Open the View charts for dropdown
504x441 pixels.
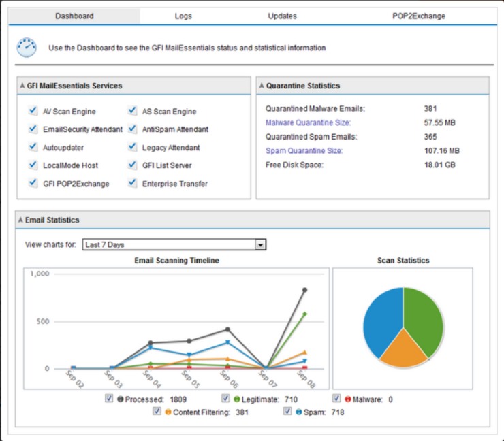click(x=174, y=244)
